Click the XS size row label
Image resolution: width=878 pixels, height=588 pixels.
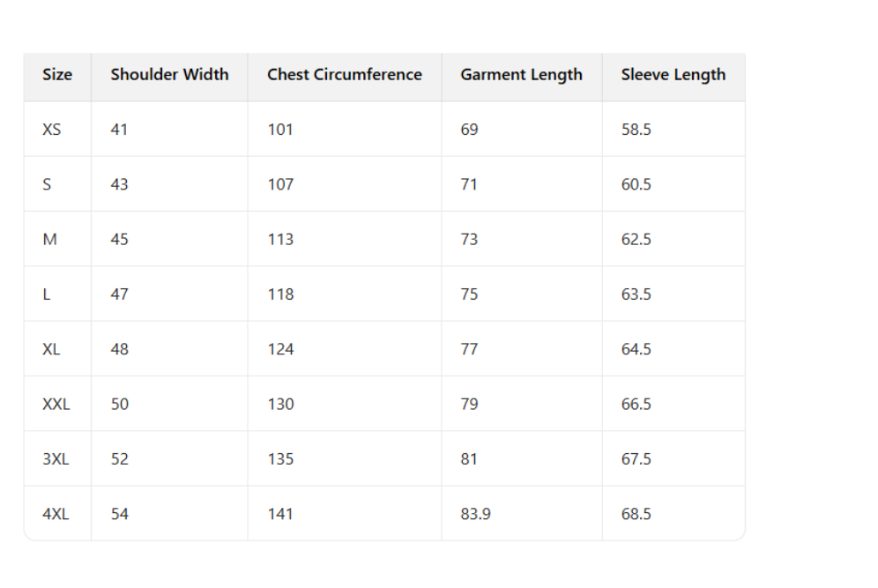[52, 130]
